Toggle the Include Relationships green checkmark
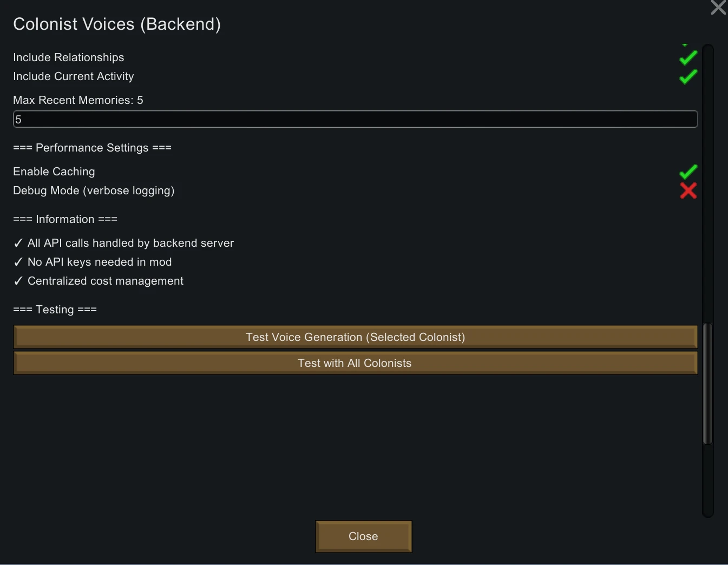The width and height of the screenshot is (728, 565). coord(688,58)
